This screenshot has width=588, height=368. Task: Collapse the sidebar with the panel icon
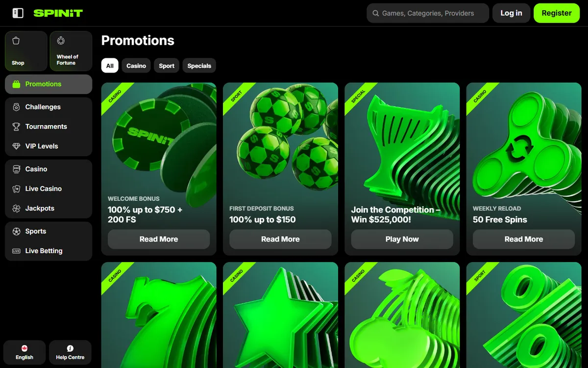click(x=18, y=13)
